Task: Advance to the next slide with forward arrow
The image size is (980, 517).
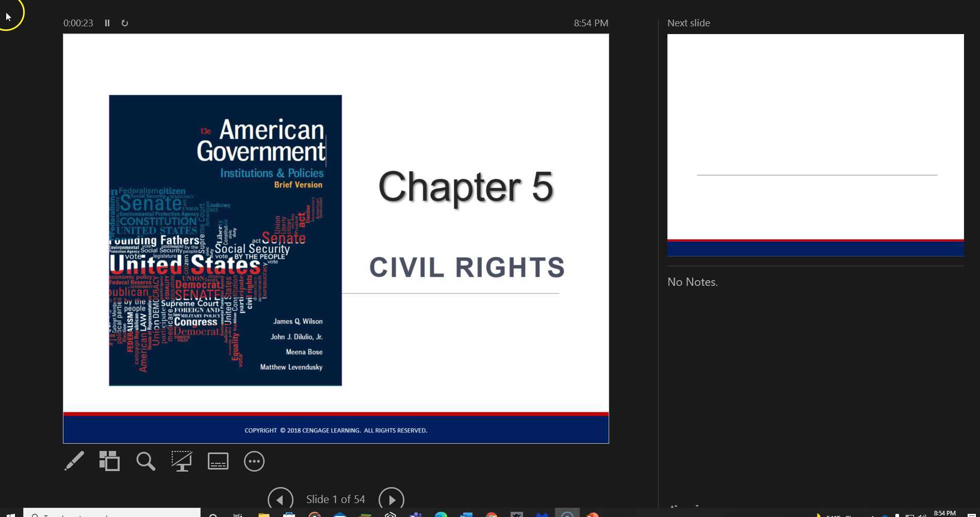Action: tap(391, 499)
